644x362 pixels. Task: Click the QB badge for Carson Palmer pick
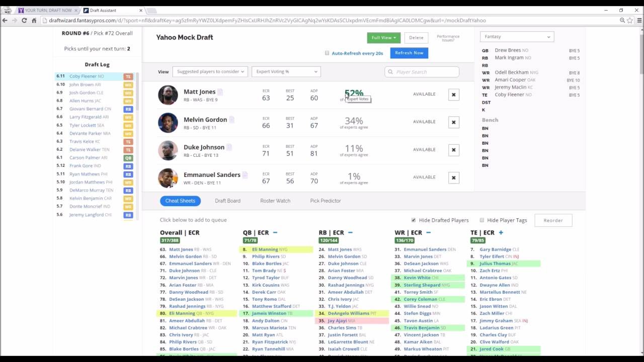[128, 158]
